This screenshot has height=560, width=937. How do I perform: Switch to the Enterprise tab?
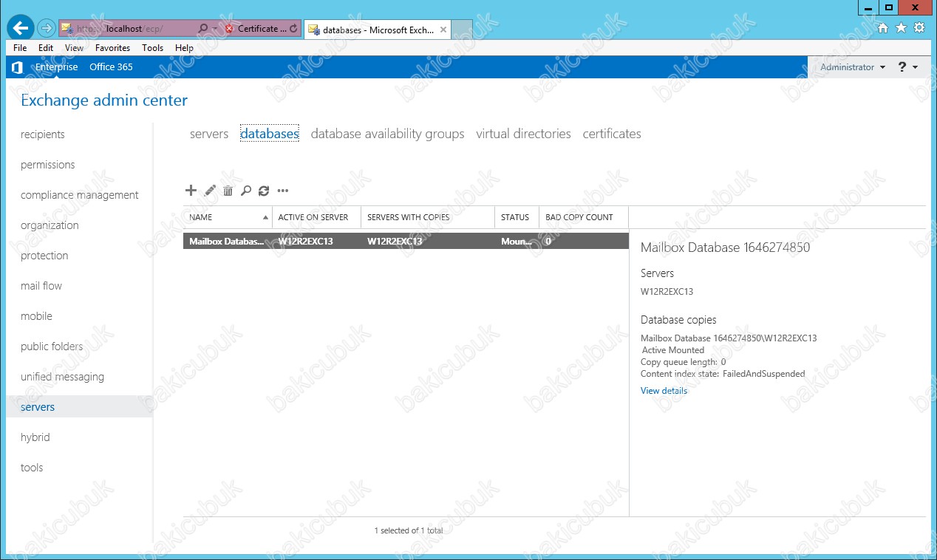point(56,67)
